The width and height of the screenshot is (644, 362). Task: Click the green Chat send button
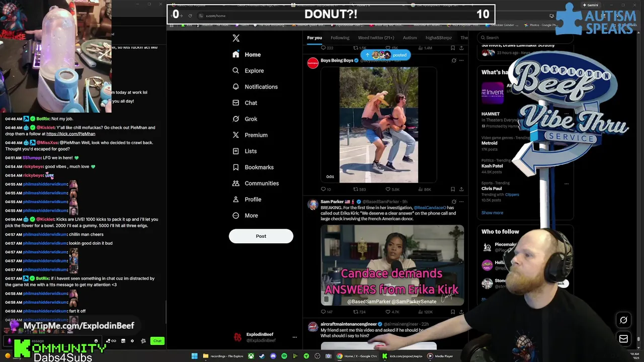pos(157,341)
